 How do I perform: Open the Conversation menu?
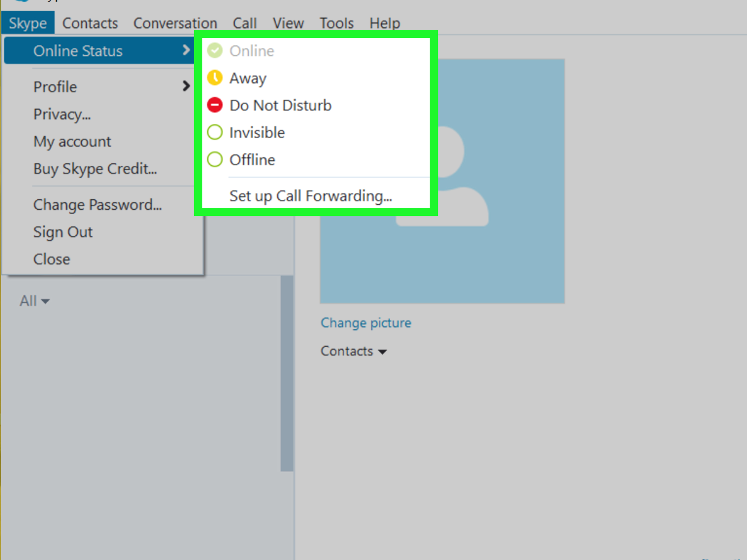coord(175,23)
